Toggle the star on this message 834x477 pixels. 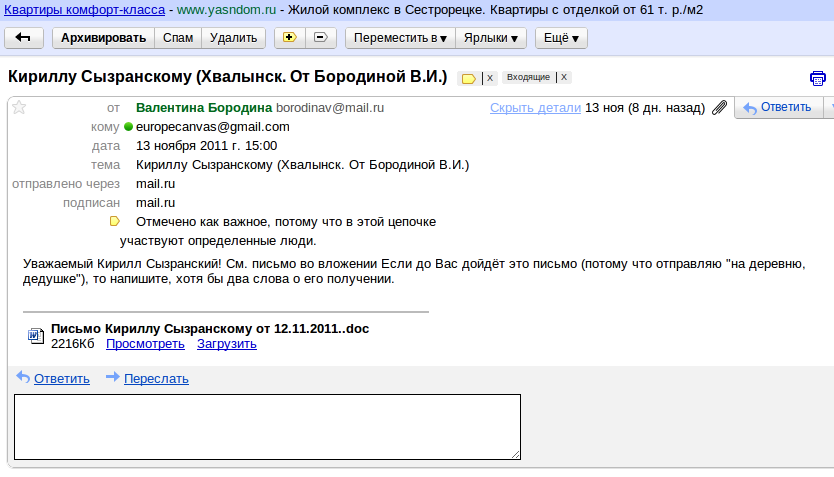click(18, 108)
